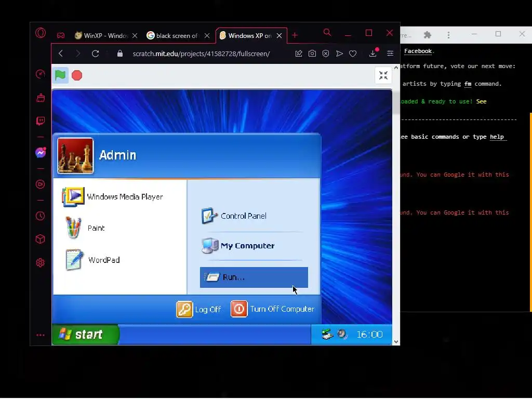Click the safely remove hardware tray icon
The height and width of the screenshot is (399, 532).
point(327,334)
